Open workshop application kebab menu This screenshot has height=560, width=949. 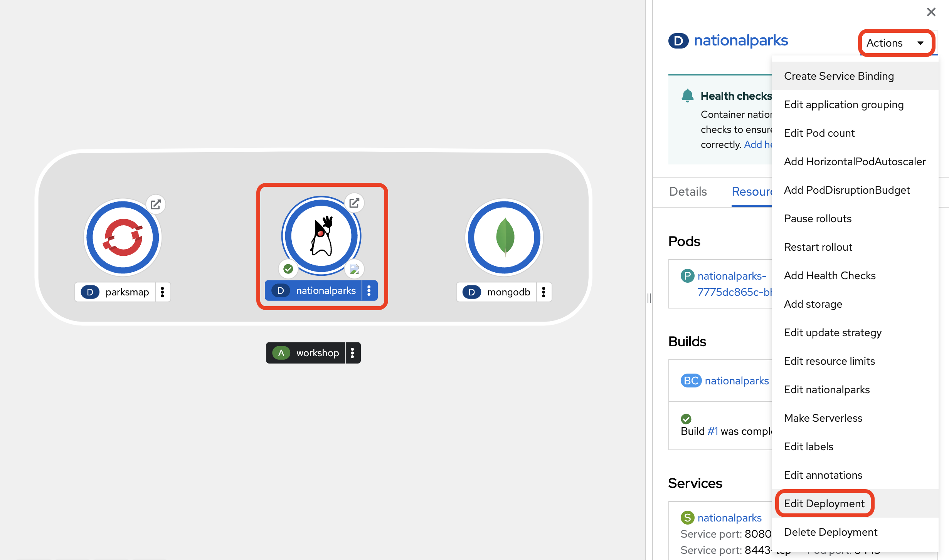(x=352, y=353)
